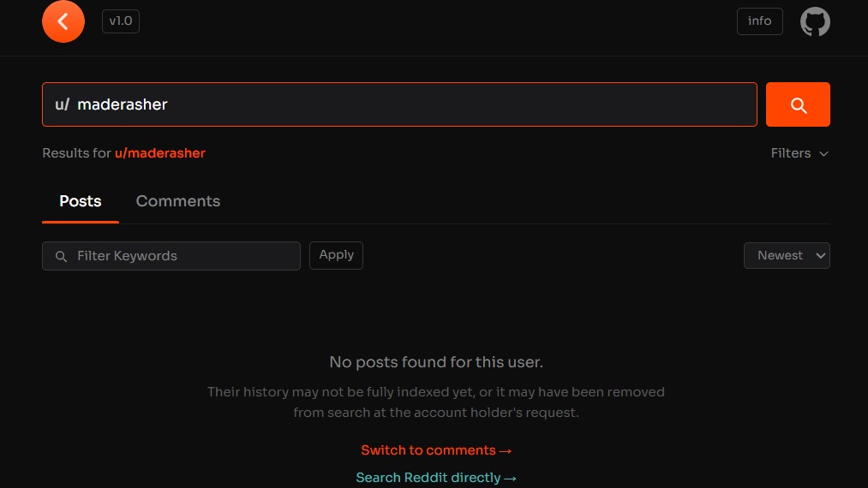The height and width of the screenshot is (488, 868).
Task: Select the Posts tab
Action: pyautogui.click(x=81, y=201)
